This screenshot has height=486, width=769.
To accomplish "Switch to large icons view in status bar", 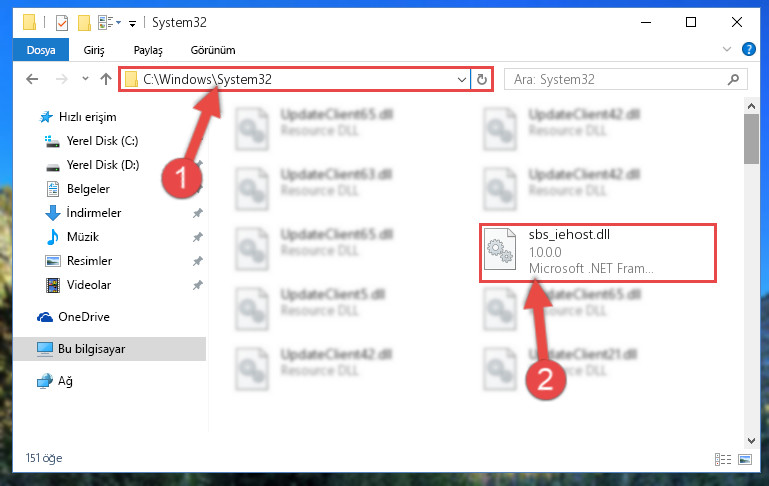I will [x=745, y=459].
